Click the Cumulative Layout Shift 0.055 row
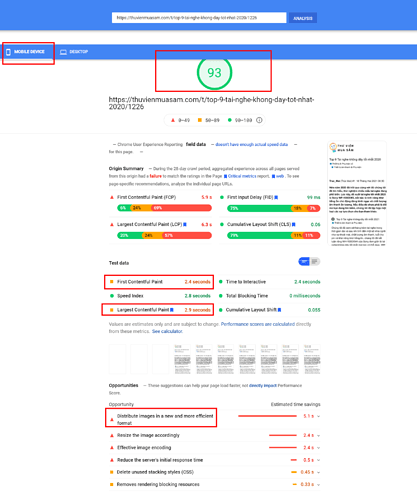417x500 pixels. tap(270, 310)
